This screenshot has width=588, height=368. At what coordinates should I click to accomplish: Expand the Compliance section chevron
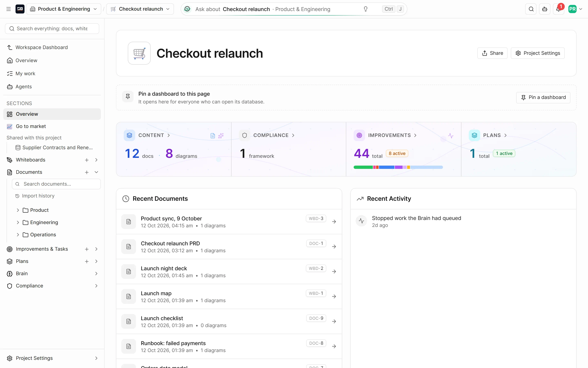click(x=96, y=286)
